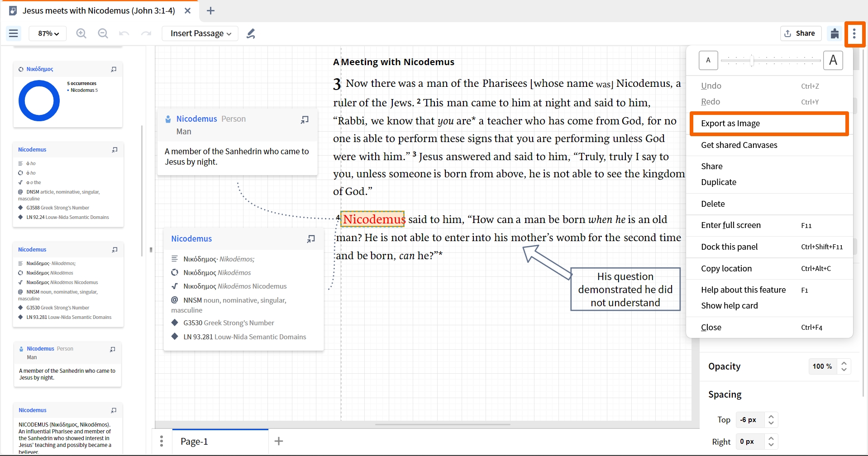The height and width of the screenshot is (456, 868).
Task: Click G3530 Greek Strong's Number in canvas card
Action: (x=229, y=323)
